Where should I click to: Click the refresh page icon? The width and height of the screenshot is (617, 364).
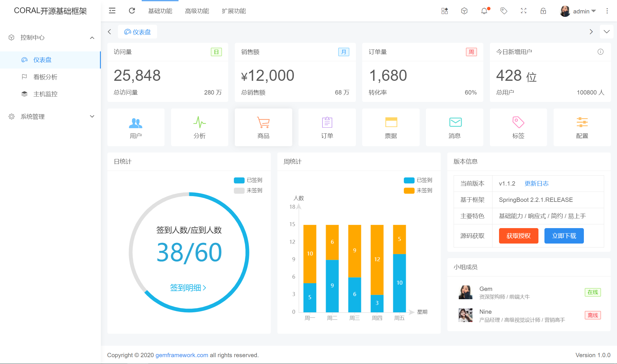tap(132, 11)
